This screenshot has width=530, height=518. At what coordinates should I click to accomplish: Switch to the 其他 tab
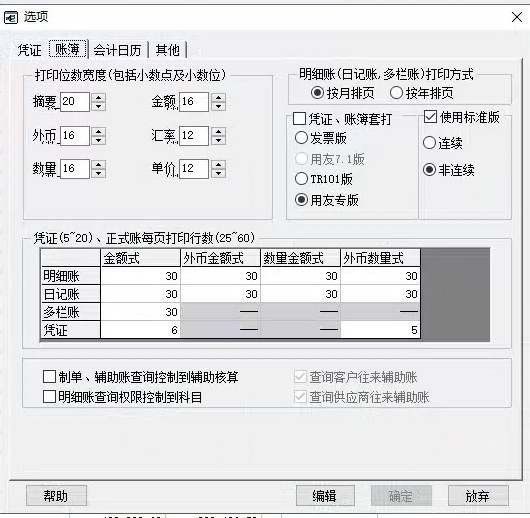coord(167,50)
